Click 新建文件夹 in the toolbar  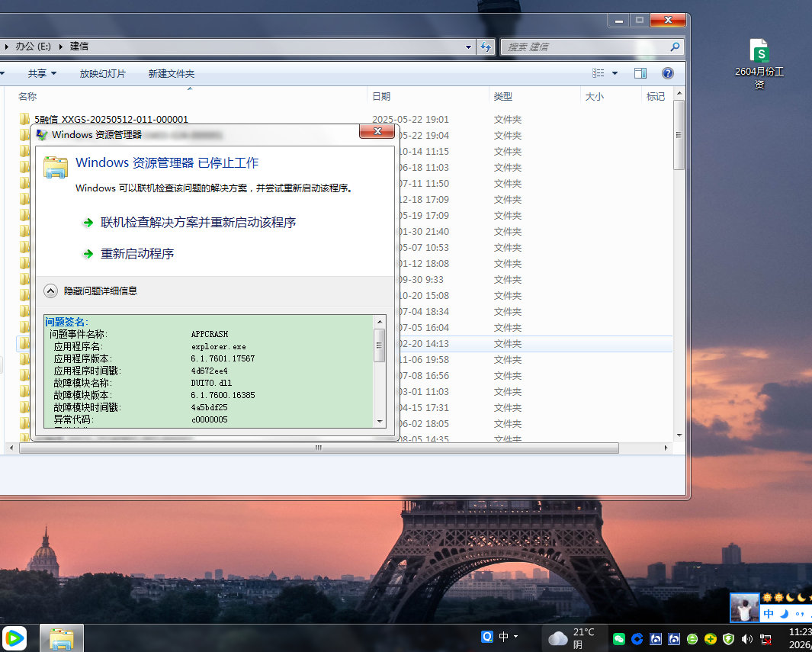coord(172,73)
